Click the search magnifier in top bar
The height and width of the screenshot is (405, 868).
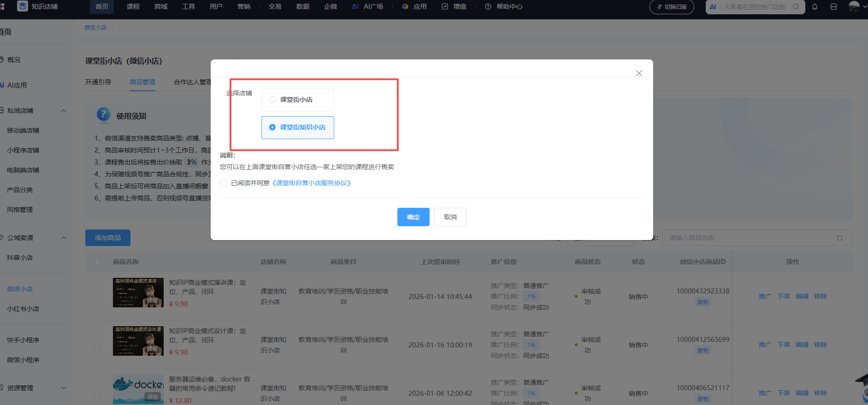click(x=796, y=7)
